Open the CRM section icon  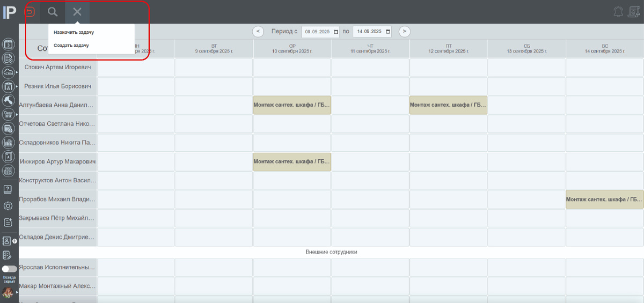(x=9, y=72)
